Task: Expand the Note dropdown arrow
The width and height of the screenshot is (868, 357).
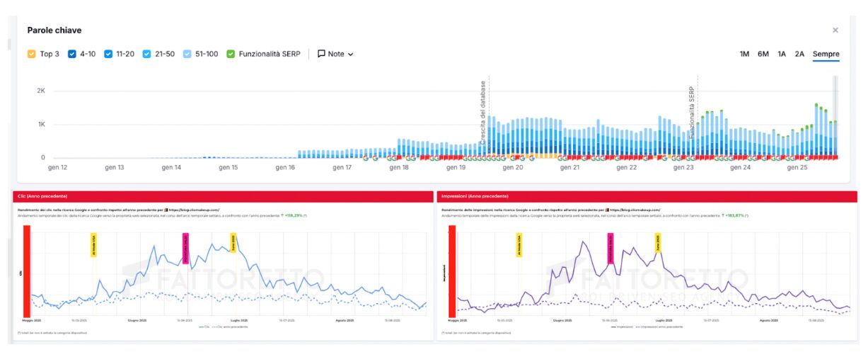Action: coord(350,55)
